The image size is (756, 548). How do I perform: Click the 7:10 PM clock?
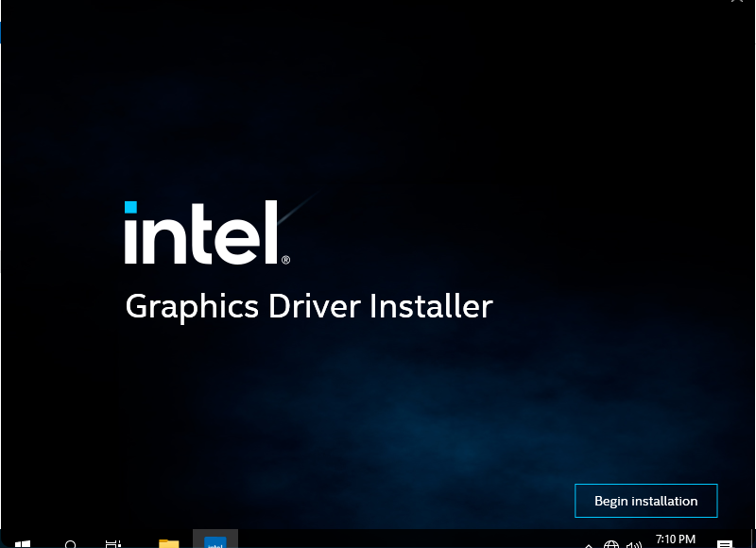[676, 539]
